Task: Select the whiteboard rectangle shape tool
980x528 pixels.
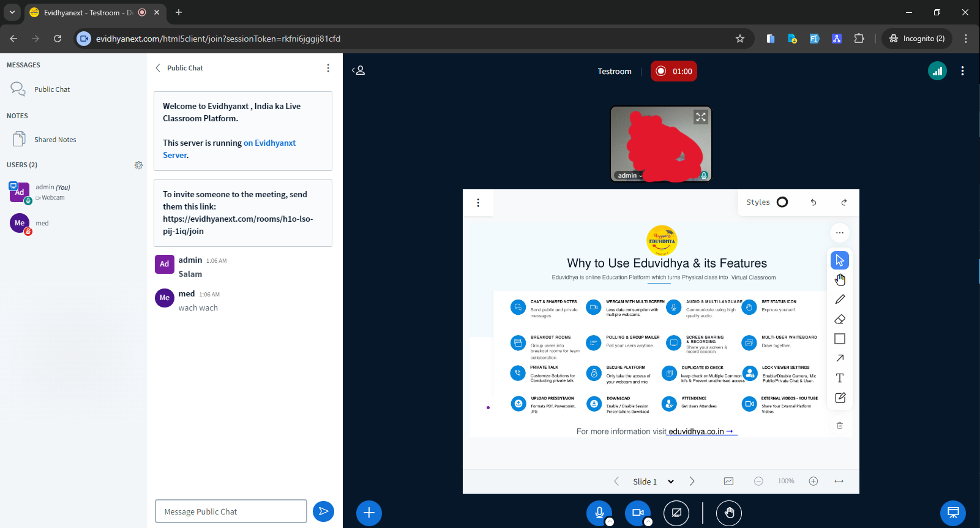Action: click(840, 339)
